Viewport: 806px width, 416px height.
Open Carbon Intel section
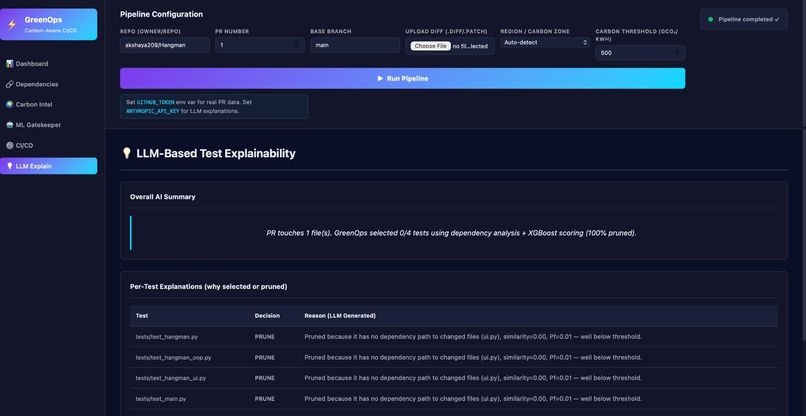pos(48,104)
